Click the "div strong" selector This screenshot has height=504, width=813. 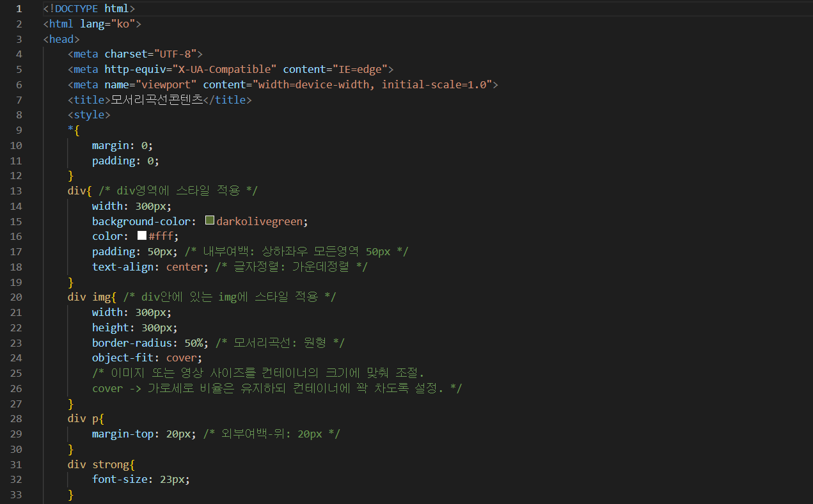click(98, 464)
